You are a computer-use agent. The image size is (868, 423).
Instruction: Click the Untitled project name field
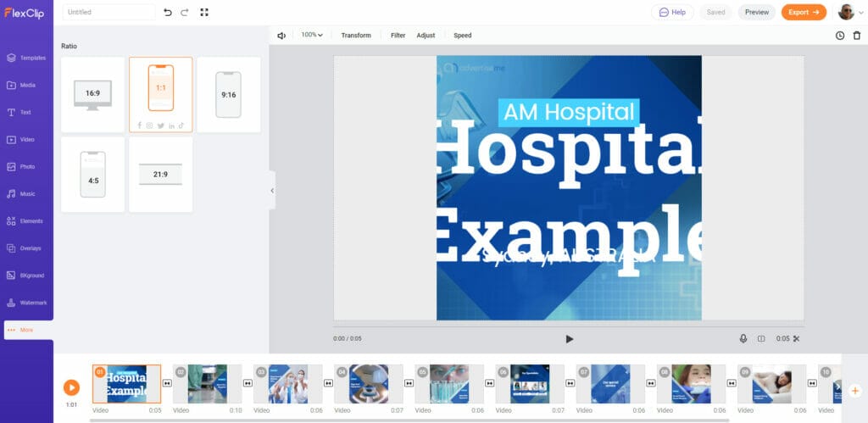[x=109, y=12]
